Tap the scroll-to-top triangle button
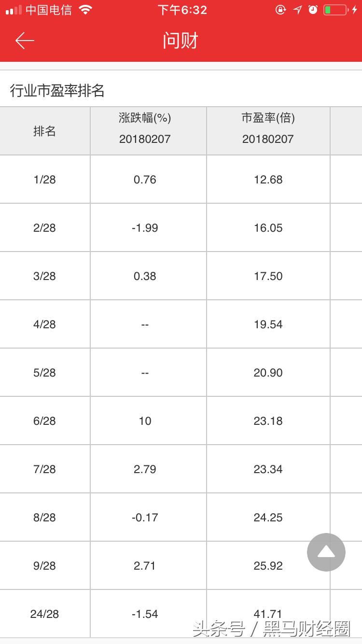This screenshot has width=362, height=644. 326,552
